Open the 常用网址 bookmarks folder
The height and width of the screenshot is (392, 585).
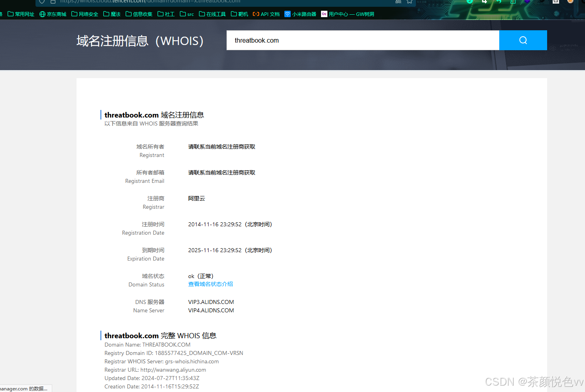click(21, 14)
